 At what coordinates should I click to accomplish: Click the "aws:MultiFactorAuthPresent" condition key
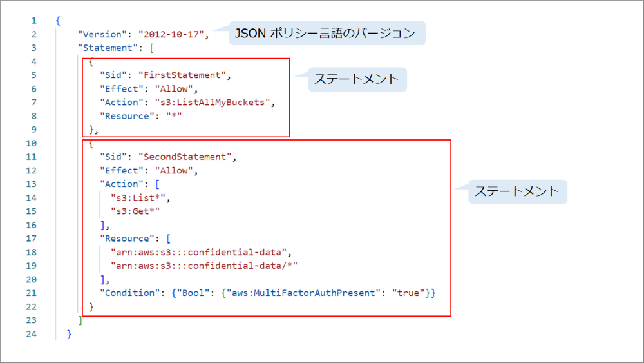tap(305, 293)
